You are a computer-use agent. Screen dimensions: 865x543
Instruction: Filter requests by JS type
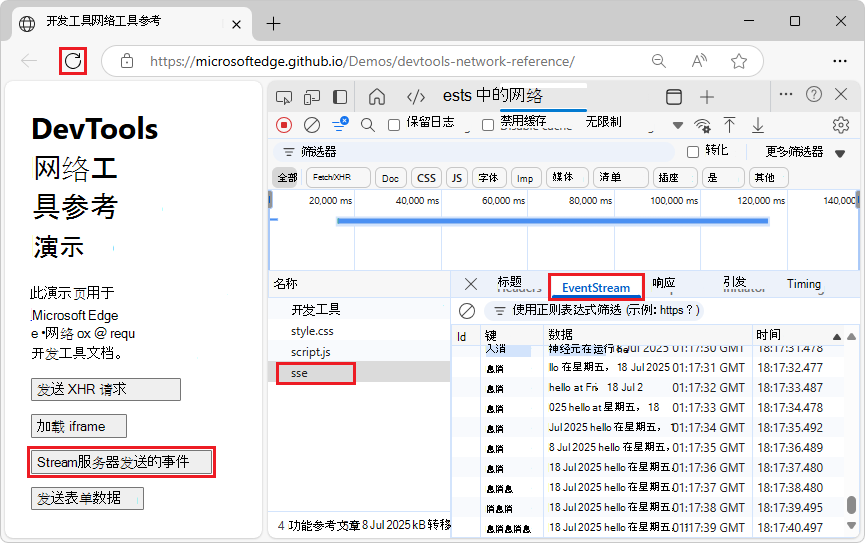[456, 178]
